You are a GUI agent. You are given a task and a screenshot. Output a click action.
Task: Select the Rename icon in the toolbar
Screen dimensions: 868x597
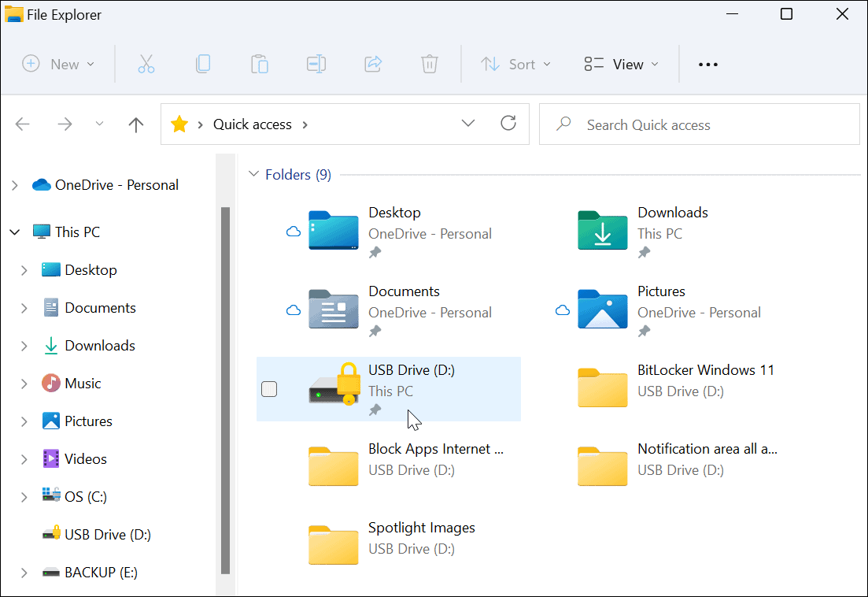(316, 64)
